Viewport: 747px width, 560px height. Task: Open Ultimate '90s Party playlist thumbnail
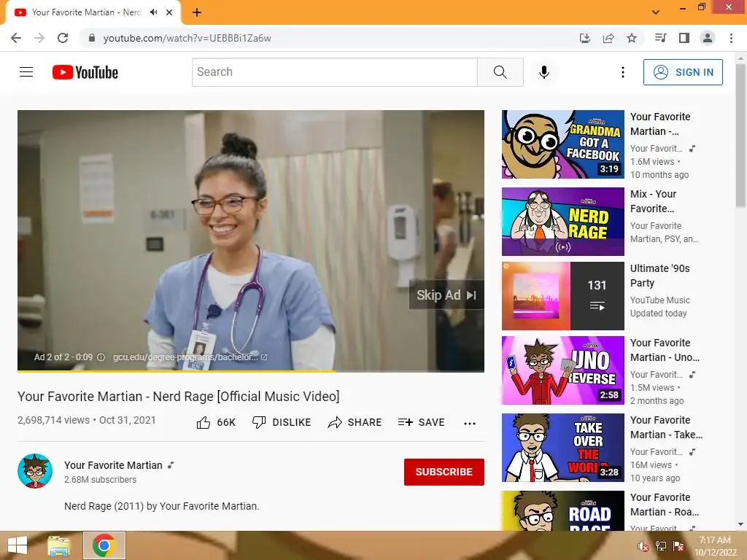(562, 296)
